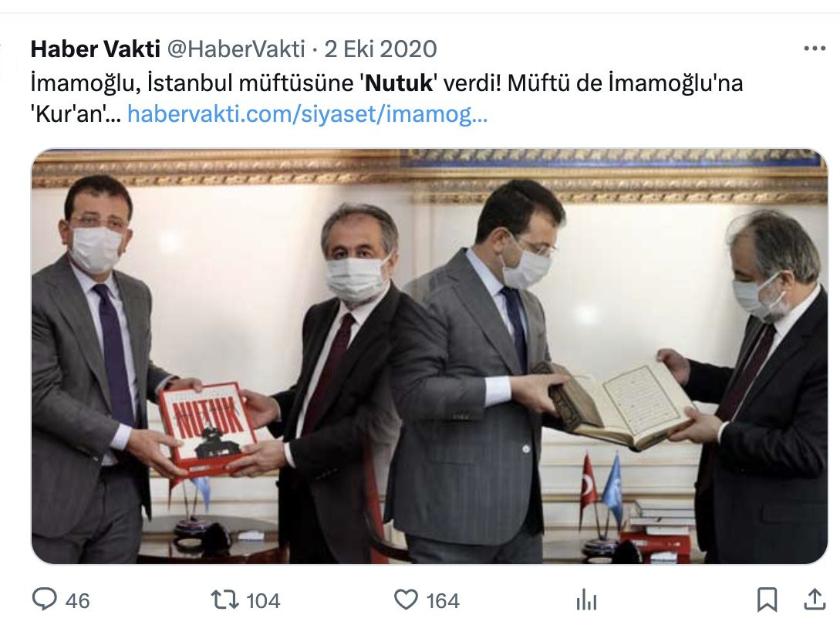Bookmark this tweet
Screen dimensions: 840x625
767,600
